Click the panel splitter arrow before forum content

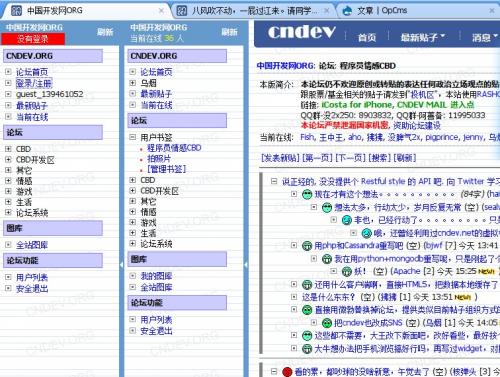click(246, 265)
